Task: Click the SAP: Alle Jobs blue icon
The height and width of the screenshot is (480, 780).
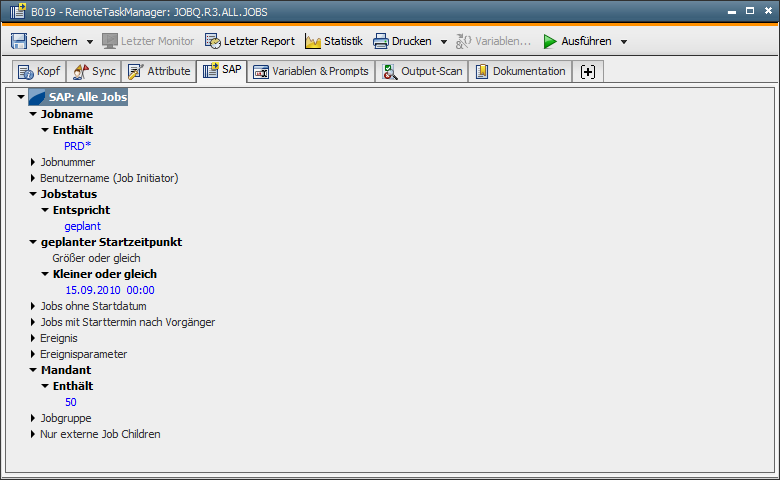Action: (x=37, y=97)
